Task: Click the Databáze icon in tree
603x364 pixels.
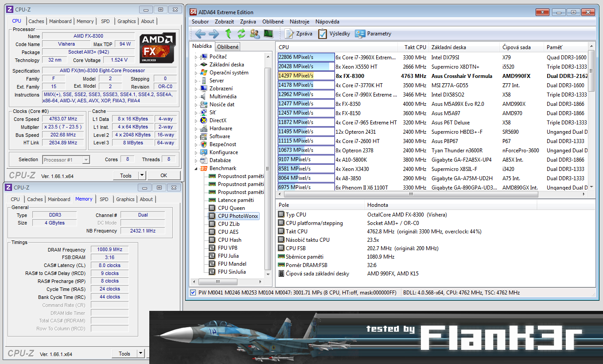Action: tap(203, 160)
